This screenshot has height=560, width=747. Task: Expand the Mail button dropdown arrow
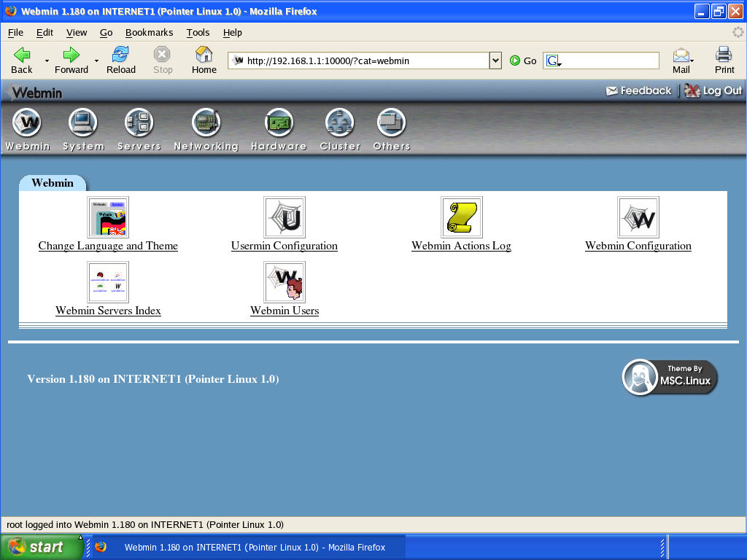point(692,61)
